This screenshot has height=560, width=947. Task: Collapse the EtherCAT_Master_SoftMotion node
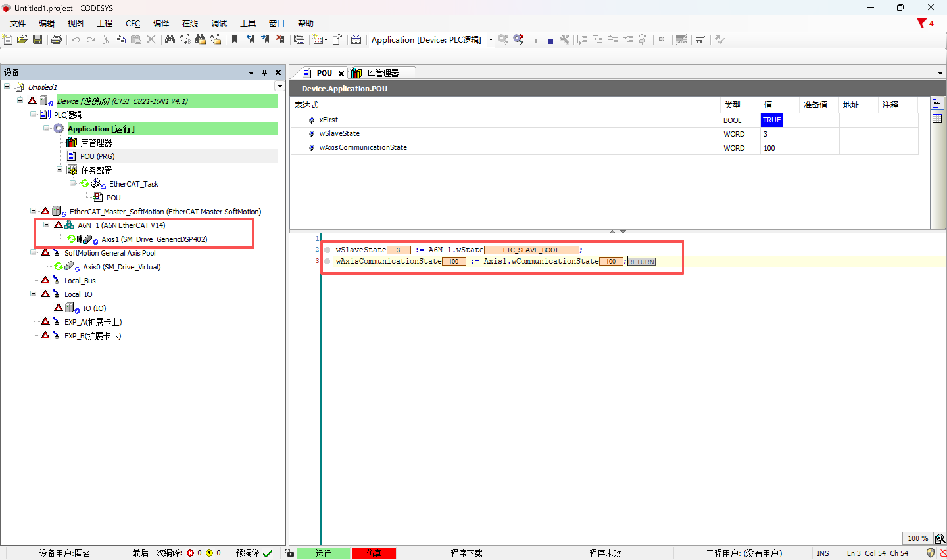[33, 211]
